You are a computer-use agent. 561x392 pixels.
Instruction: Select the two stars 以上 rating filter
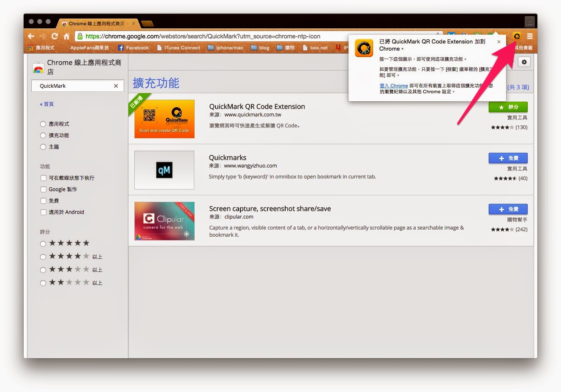pyautogui.click(x=43, y=283)
